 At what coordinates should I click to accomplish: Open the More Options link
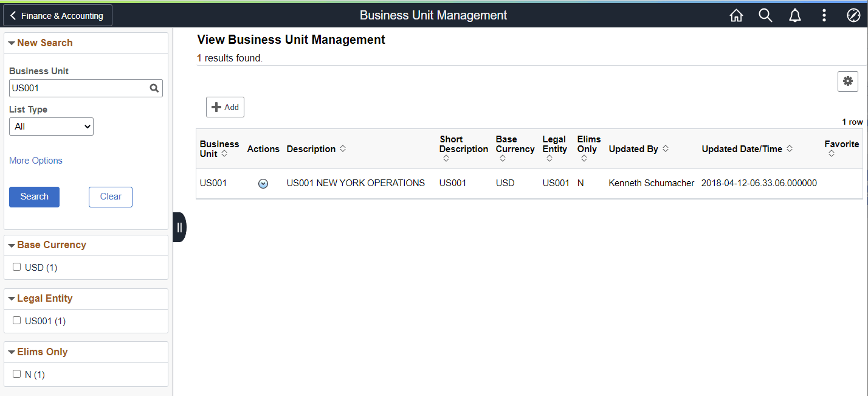tap(35, 160)
